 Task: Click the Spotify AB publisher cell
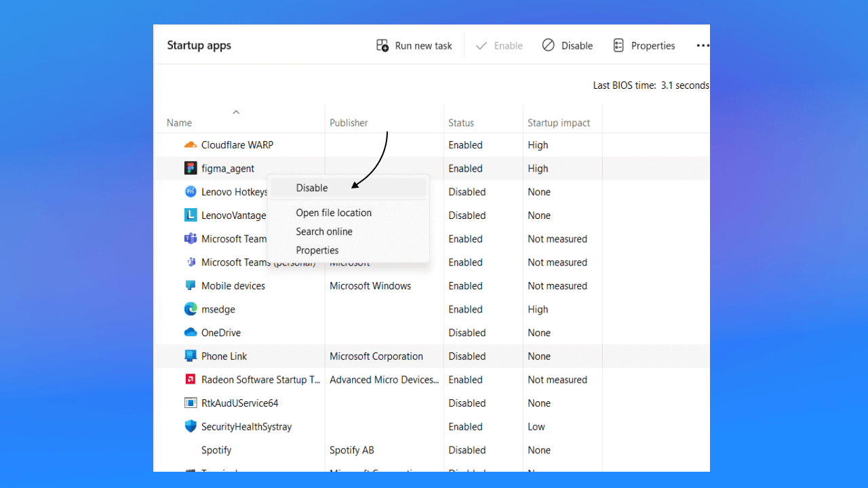(352, 450)
